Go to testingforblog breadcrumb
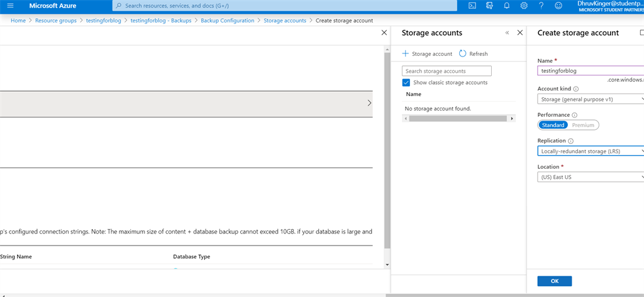The height and width of the screenshot is (297, 644). [104, 21]
